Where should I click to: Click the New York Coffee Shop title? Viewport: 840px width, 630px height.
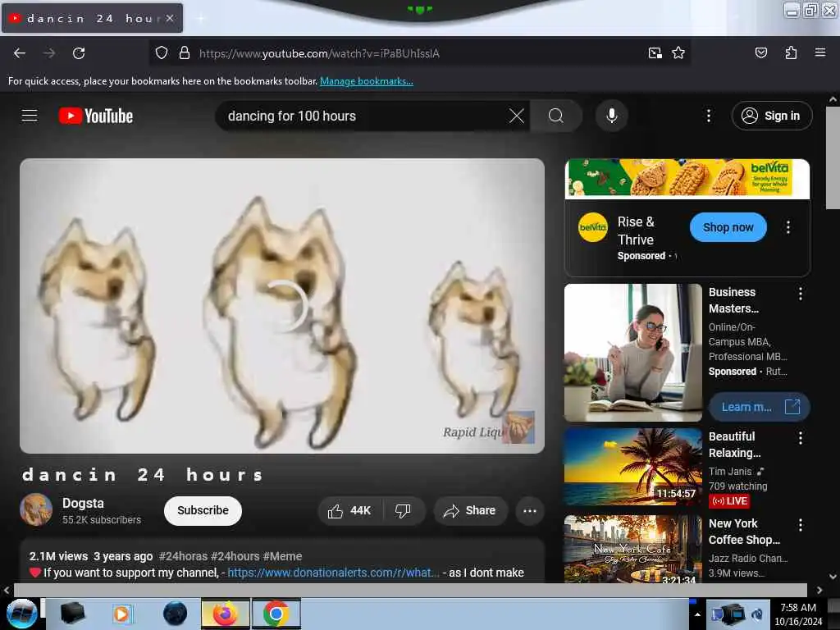[744, 532]
